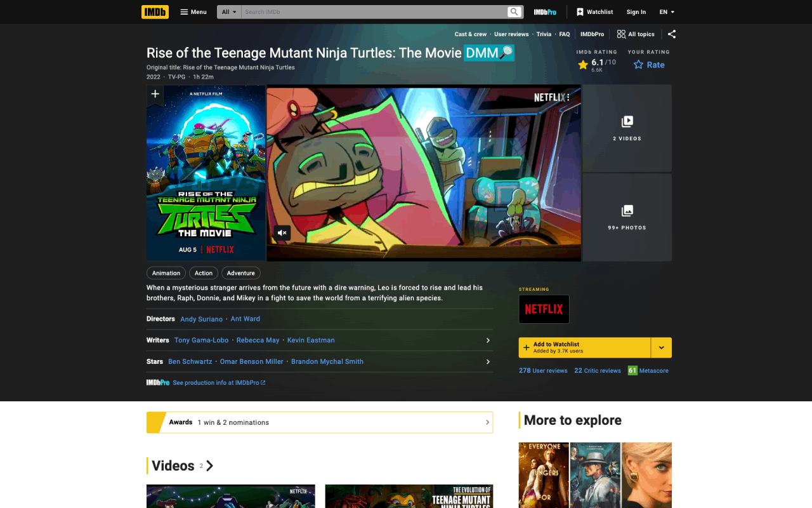The height and width of the screenshot is (508, 812).
Task: Open director Andy Suriano's page
Action: pyautogui.click(x=201, y=319)
